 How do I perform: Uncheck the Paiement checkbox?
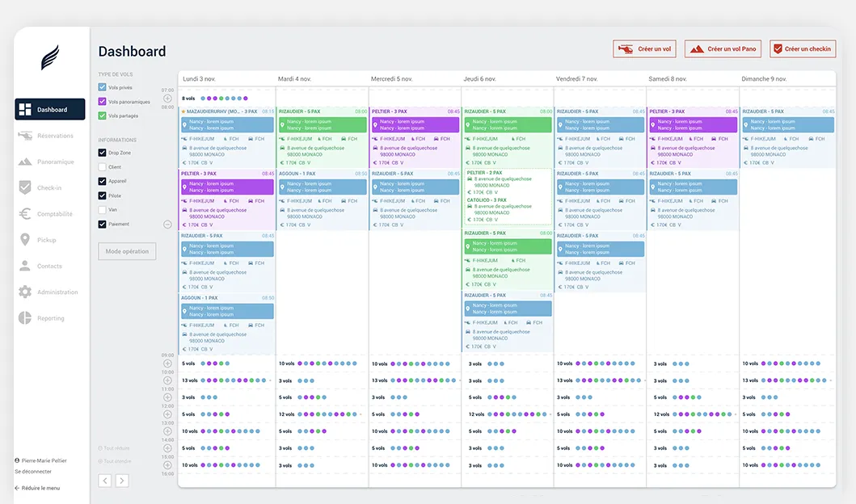click(x=102, y=224)
